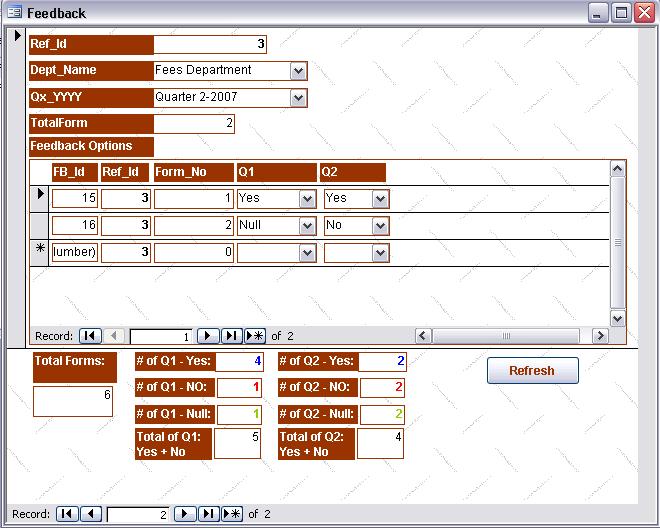This screenshot has width=660, height=529.
Task: Click Form_No field with value 2
Action: [194, 225]
